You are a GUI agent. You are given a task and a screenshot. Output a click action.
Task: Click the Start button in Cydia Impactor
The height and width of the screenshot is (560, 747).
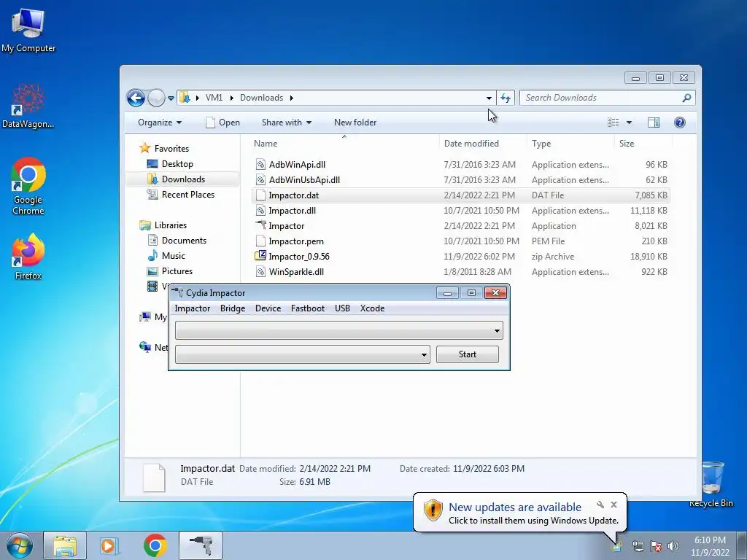pos(468,354)
